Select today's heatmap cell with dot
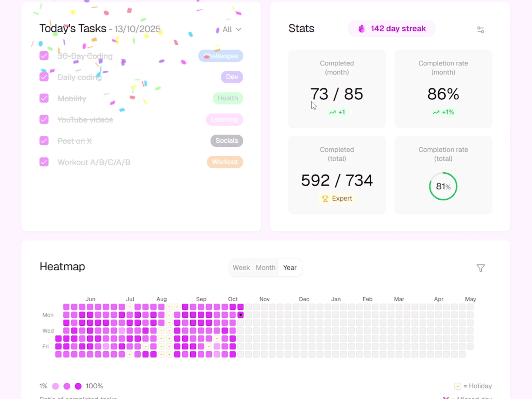532x399 pixels. click(x=241, y=315)
